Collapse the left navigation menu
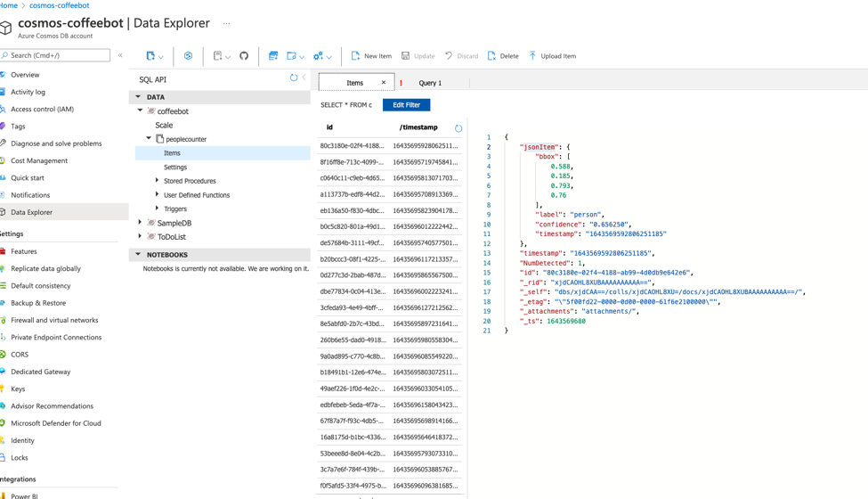This screenshot has width=868, height=499. tap(120, 55)
